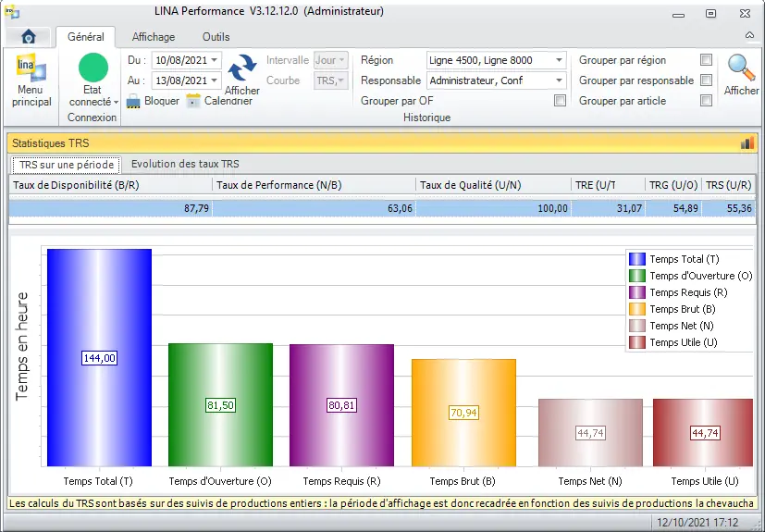Select the 55,36 TRS cell
Screen dimensions: 765x532
click(x=728, y=208)
